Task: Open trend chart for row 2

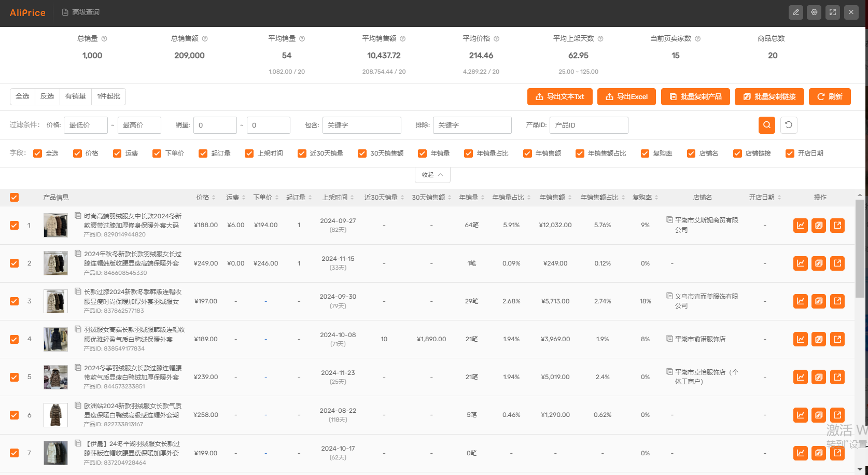Action: click(801, 263)
